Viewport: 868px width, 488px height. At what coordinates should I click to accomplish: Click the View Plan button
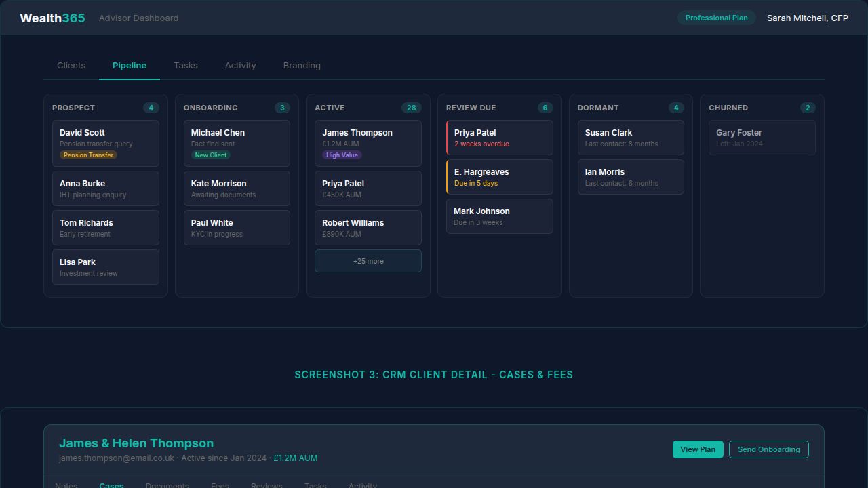coord(698,449)
